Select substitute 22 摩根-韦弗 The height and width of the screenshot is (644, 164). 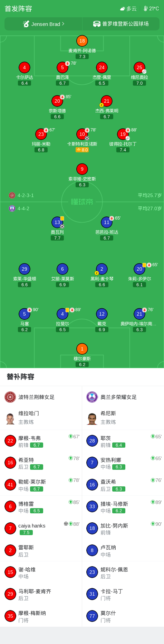[41, 441]
